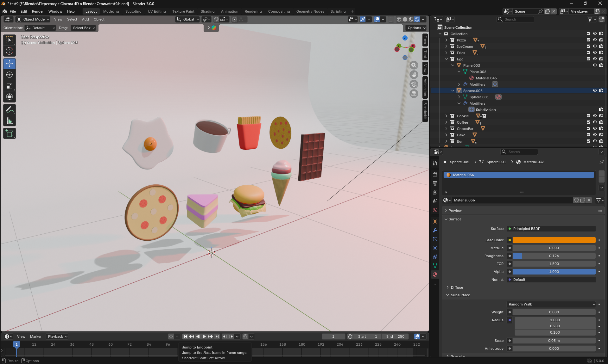Click the Play animation button
608x364 pixels.
tap(204, 336)
